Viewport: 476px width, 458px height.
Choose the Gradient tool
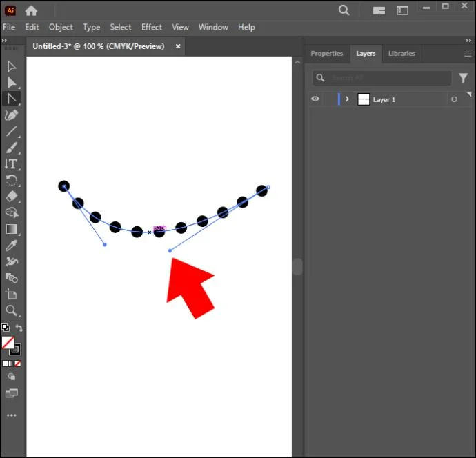pos(12,229)
